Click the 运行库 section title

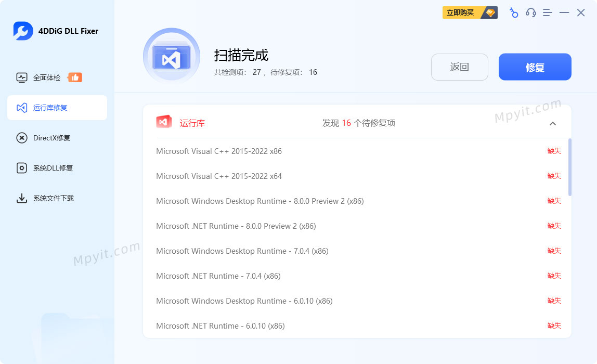point(192,123)
